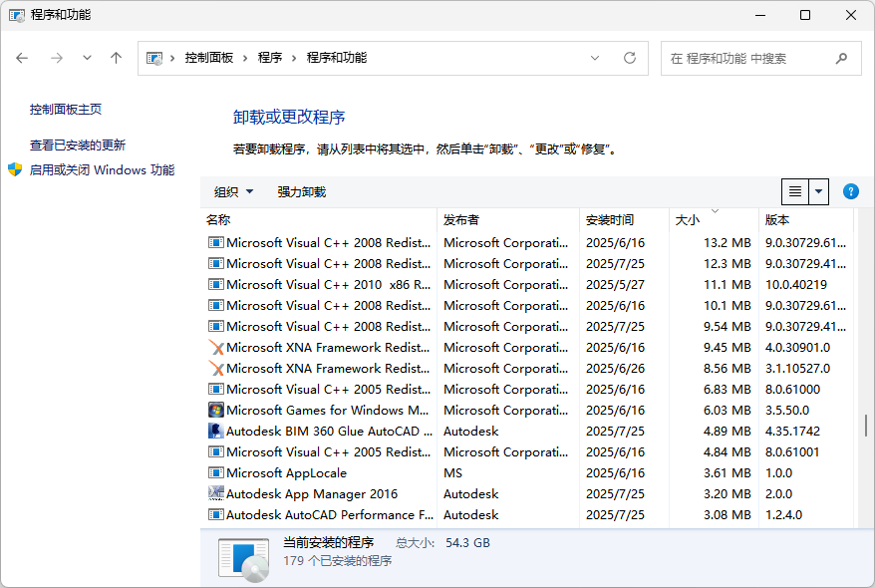Go back with the left arrow button
This screenshot has width=875, height=588.
(x=22, y=58)
